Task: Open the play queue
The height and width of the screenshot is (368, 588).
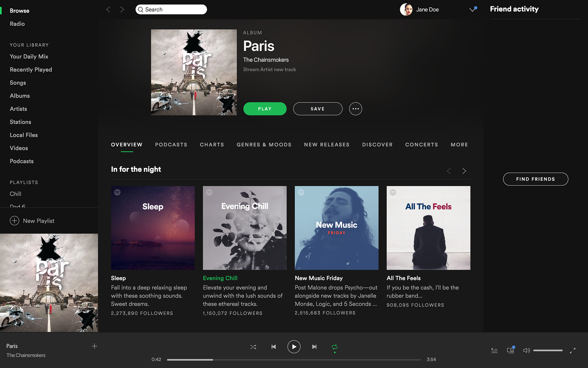Action: pyautogui.click(x=494, y=350)
